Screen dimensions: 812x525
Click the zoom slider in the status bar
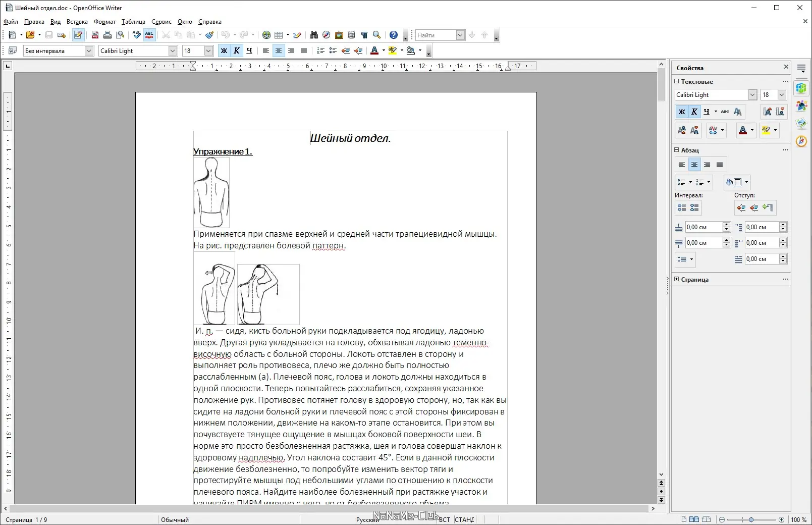point(751,519)
